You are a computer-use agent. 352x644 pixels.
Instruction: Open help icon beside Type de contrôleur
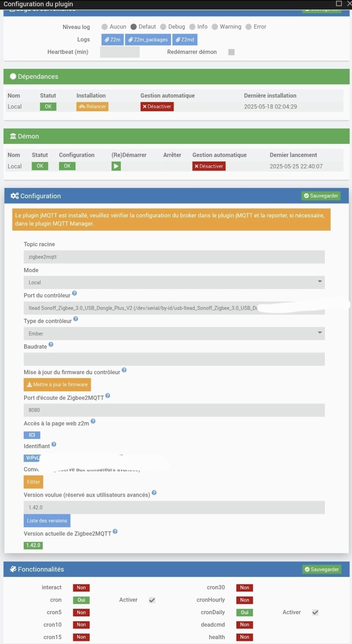(x=76, y=319)
